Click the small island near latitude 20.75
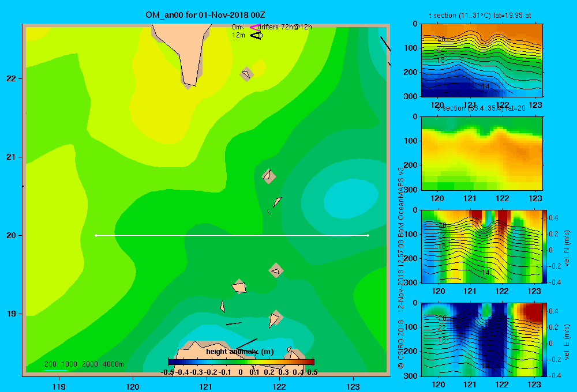The width and height of the screenshot is (577, 392). point(269,176)
